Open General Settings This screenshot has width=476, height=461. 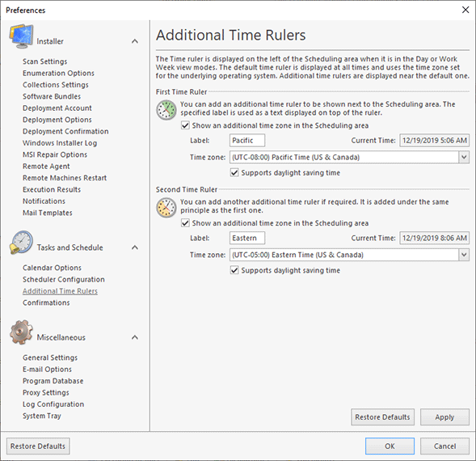click(50, 357)
